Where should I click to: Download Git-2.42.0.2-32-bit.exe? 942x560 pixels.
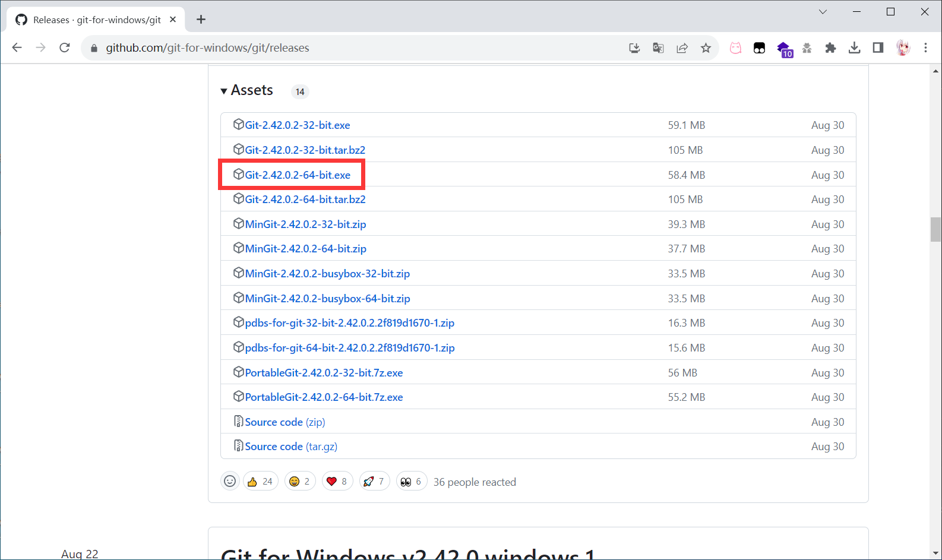[298, 125]
